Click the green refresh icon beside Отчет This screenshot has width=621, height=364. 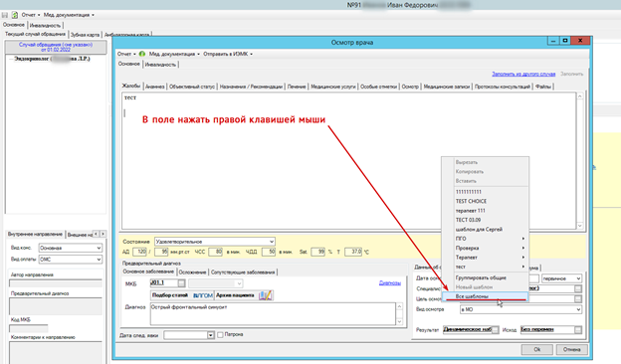[15, 15]
